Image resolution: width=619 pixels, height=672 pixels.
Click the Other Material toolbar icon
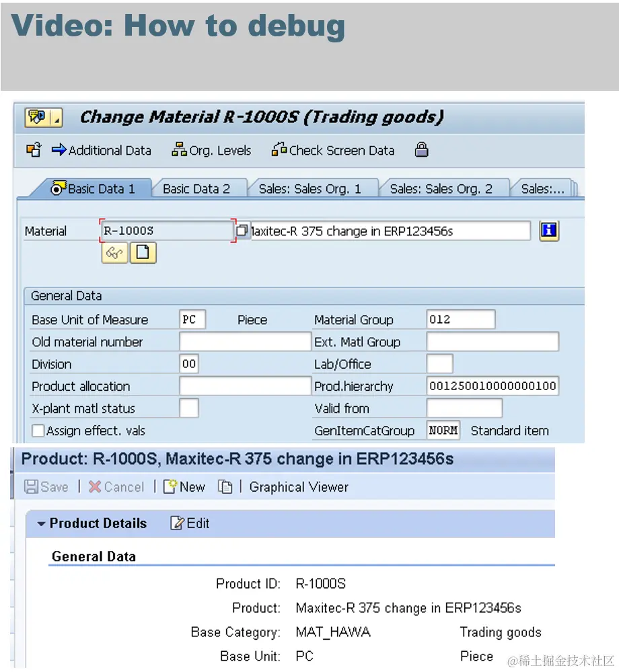coord(34,150)
